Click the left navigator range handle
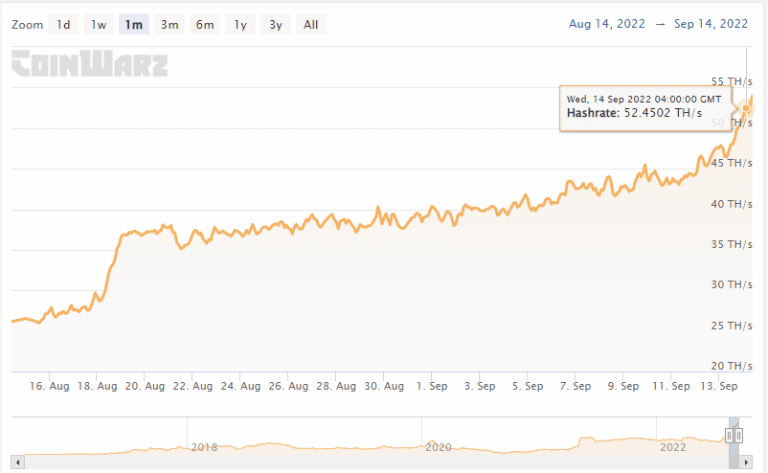 click(730, 436)
